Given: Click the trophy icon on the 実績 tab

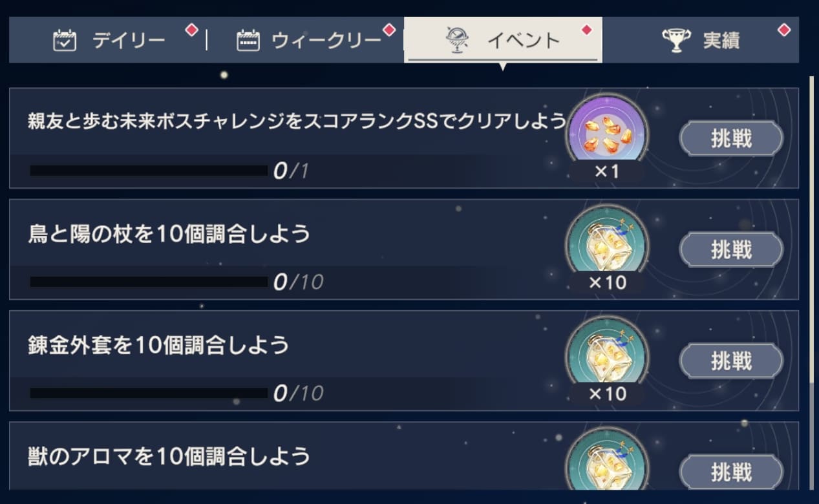Looking at the screenshot, I should click(x=676, y=39).
